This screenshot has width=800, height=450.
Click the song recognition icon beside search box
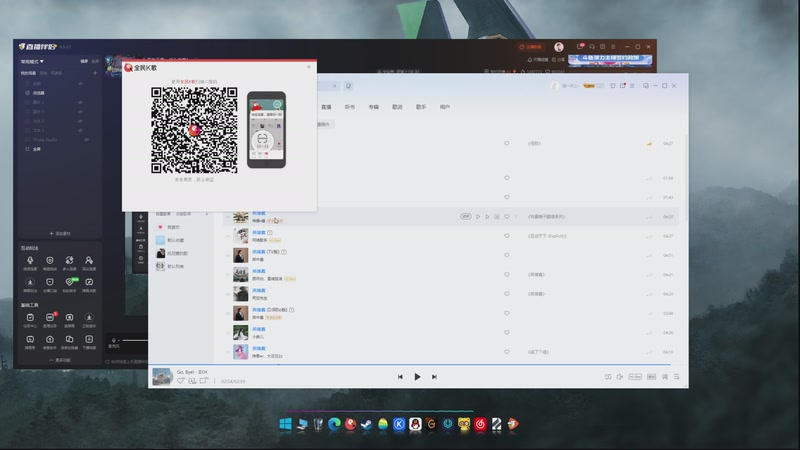(348, 86)
